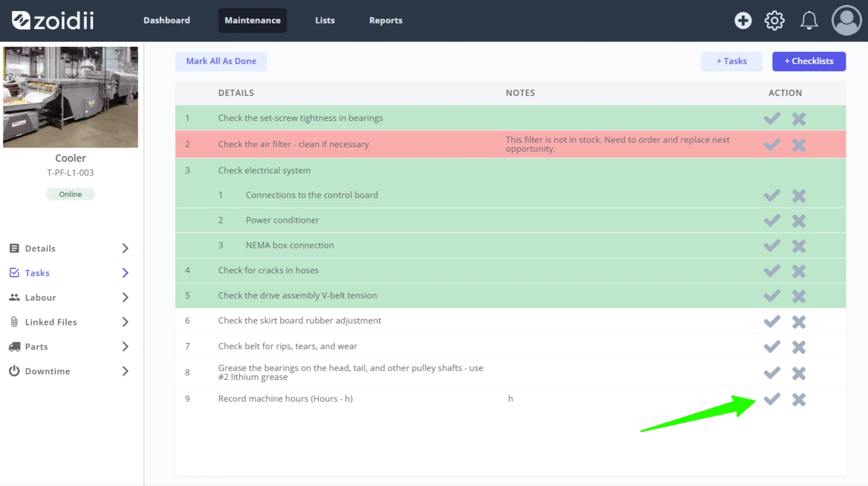Mark set-screw tightness task as done

[772, 118]
